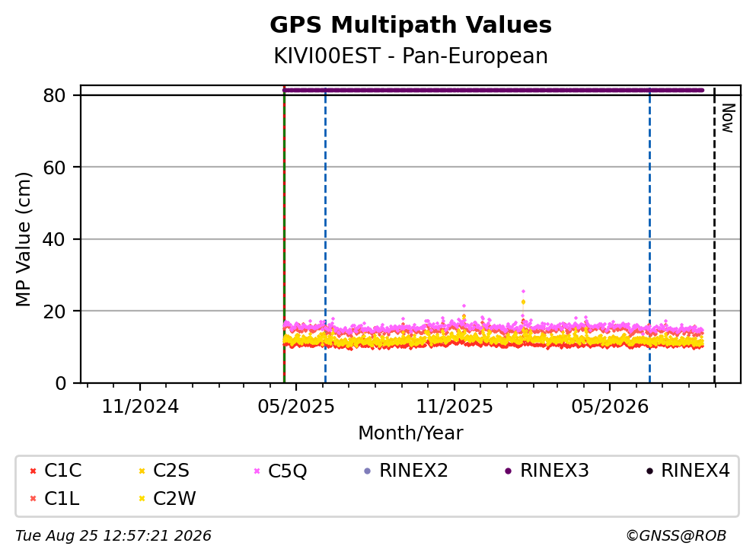Click the C1L legend marker

click(x=33, y=499)
